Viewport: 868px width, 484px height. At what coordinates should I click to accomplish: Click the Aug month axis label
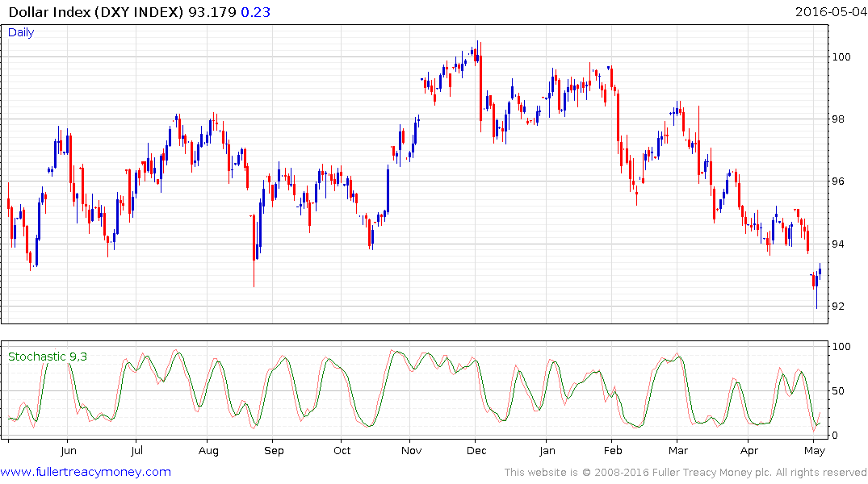point(208,451)
